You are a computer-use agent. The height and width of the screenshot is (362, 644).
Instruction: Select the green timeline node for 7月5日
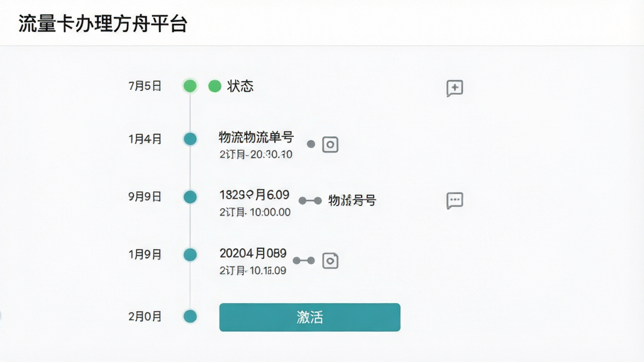pos(190,85)
